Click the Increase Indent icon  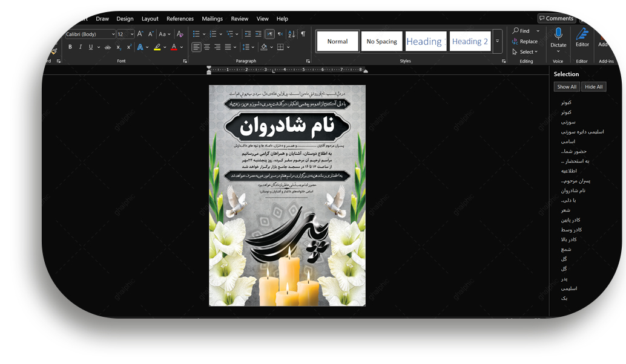pyautogui.click(x=259, y=34)
